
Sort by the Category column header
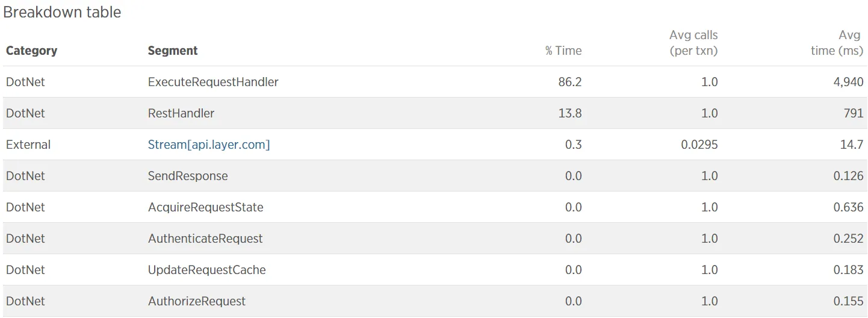click(x=31, y=51)
